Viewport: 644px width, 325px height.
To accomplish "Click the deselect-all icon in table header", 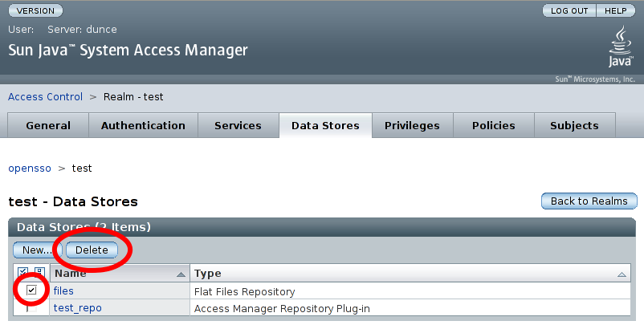I will pos(39,274).
